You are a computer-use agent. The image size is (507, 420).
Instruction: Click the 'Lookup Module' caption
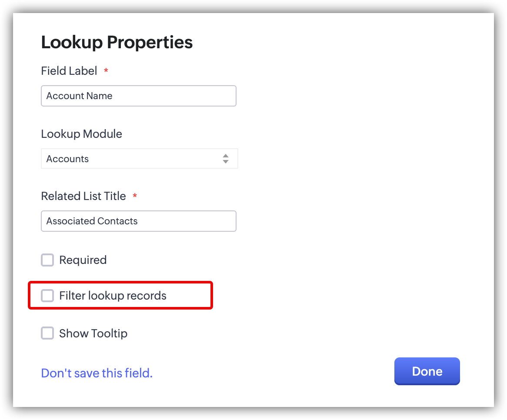point(81,134)
